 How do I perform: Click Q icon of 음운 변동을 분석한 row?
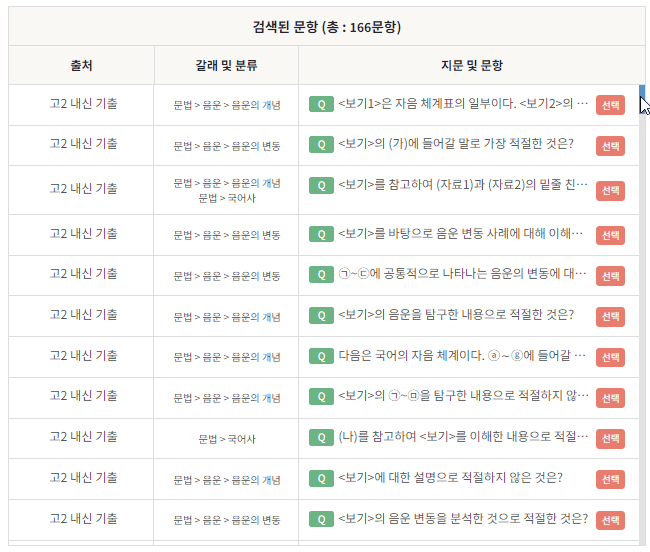[321, 519]
